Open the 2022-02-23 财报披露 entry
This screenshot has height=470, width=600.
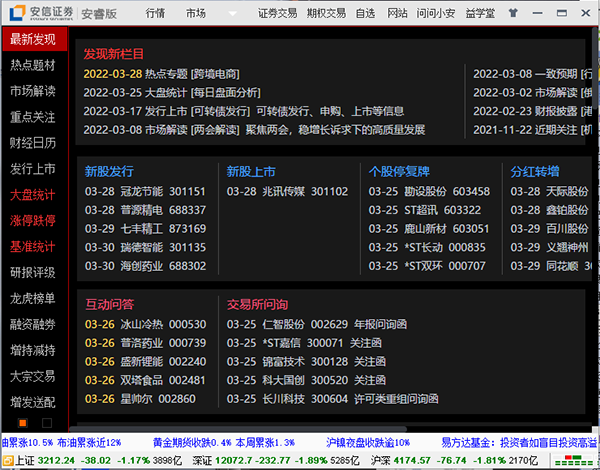click(533, 111)
